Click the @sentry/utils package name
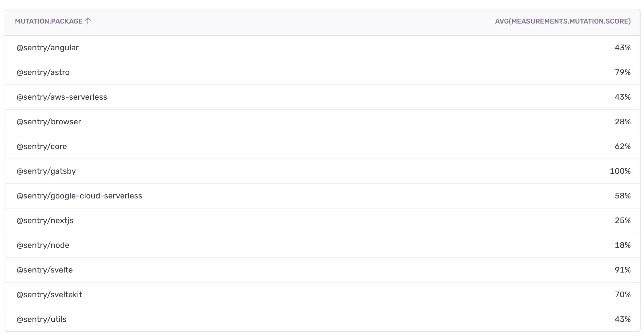 [41, 319]
